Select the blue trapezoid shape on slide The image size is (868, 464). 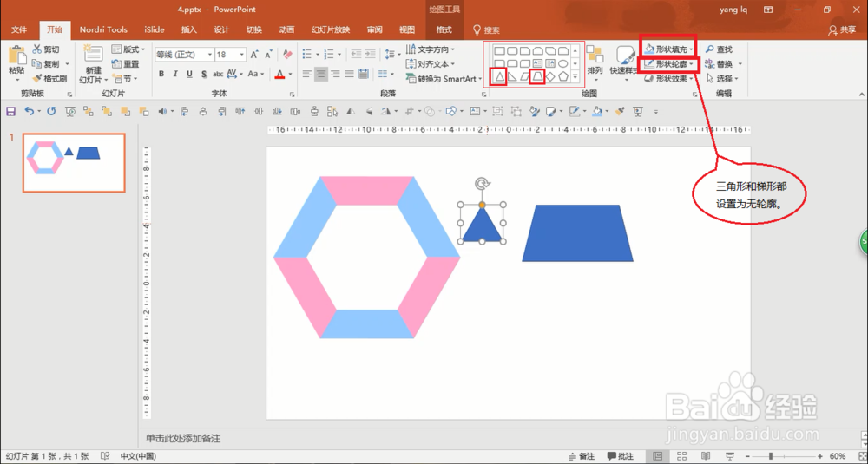coord(577,232)
